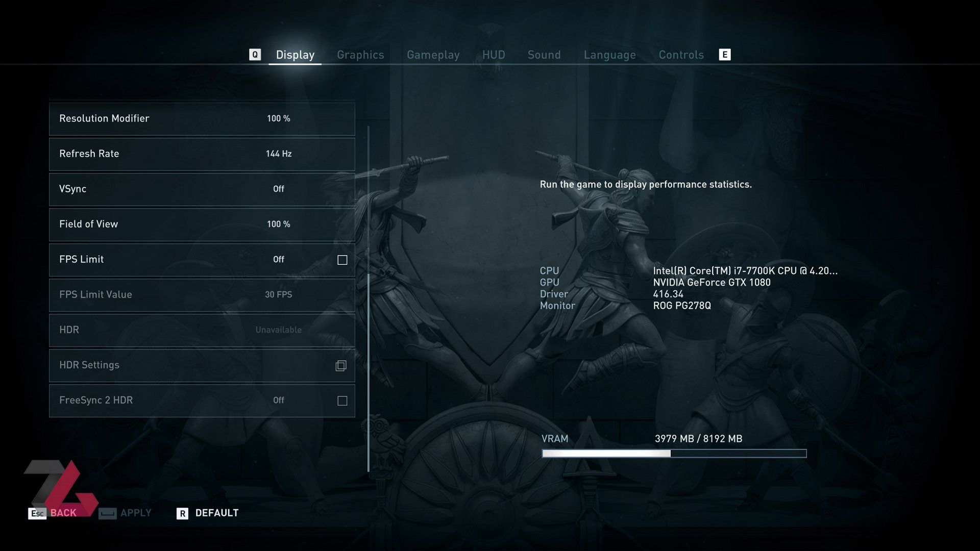Image resolution: width=980 pixels, height=551 pixels.
Task: Click the DEFAULT button
Action: (x=215, y=512)
